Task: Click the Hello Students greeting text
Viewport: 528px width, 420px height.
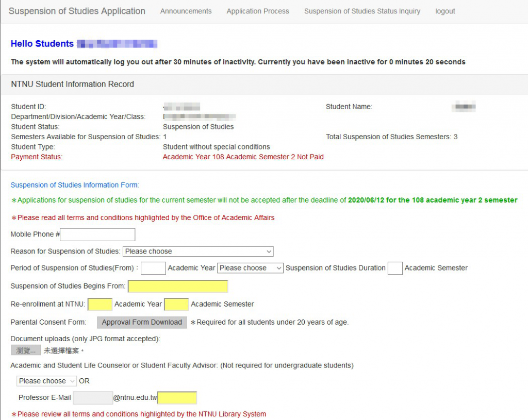Action: coord(42,44)
